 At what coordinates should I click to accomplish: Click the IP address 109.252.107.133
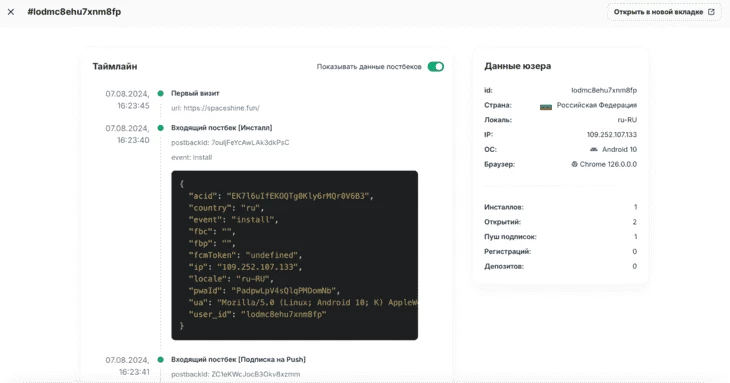pyautogui.click(x=612, y=134)
